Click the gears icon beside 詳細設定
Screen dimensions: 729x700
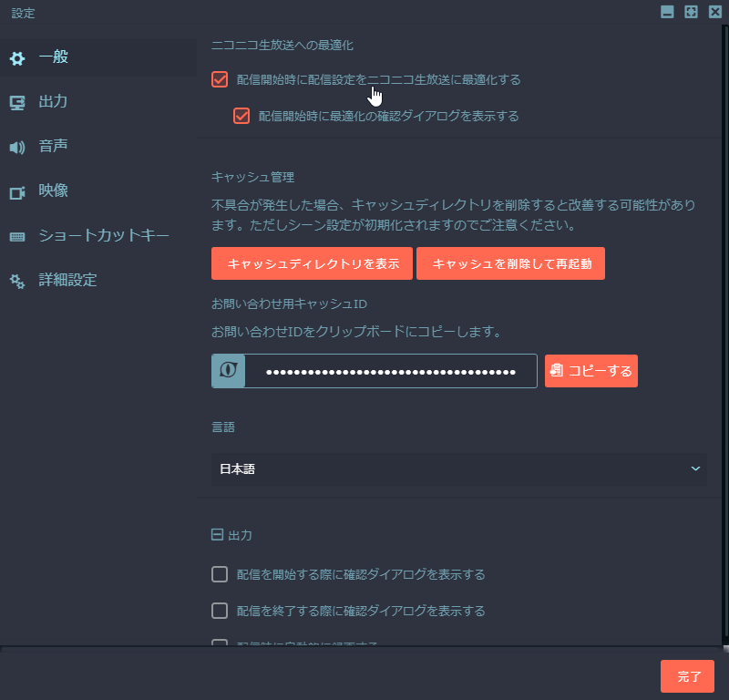point(16,281)
